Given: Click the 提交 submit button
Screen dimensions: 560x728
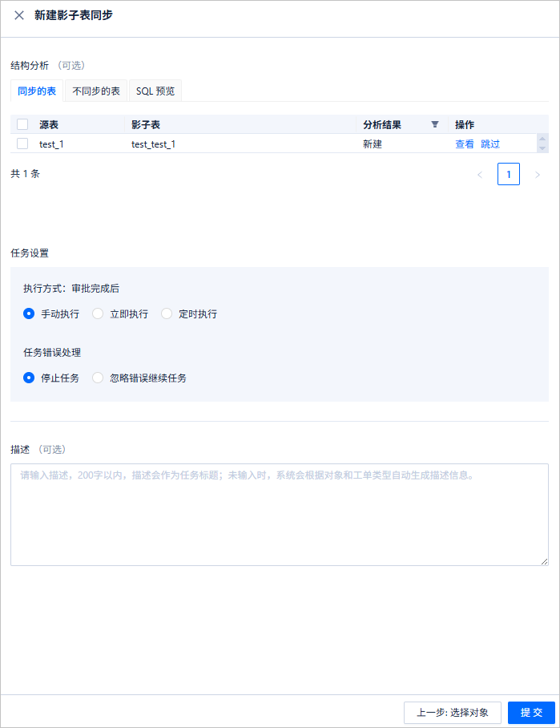Looking at the screenshot, I should [531, 713].
